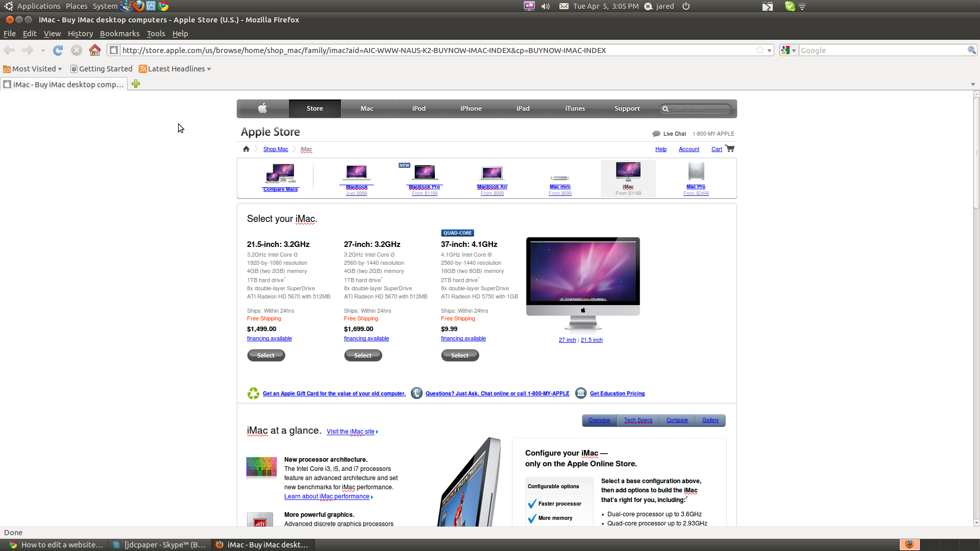Click the education pricing icon

581,393
